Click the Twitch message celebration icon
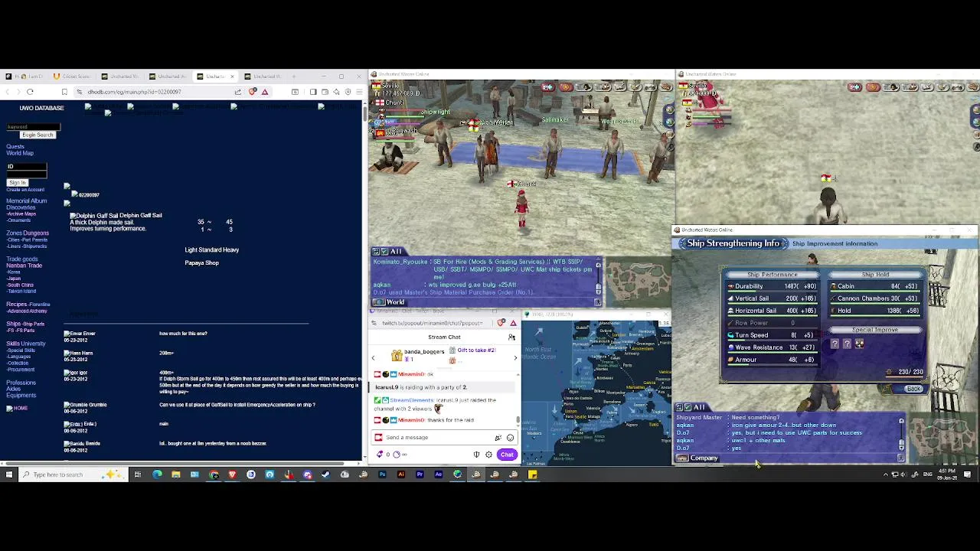 498,438
